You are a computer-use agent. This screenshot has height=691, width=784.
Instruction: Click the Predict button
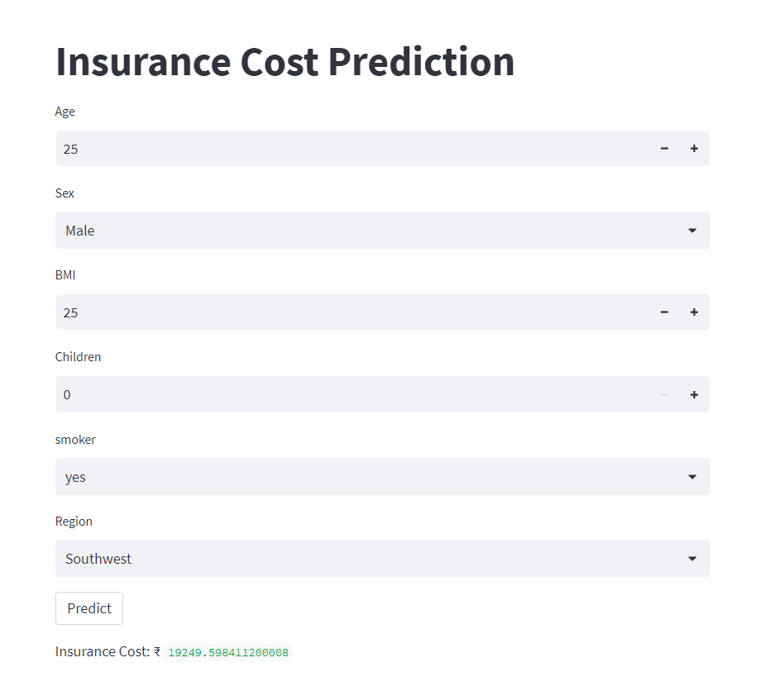pyautogui.click(x=88, y=608)
